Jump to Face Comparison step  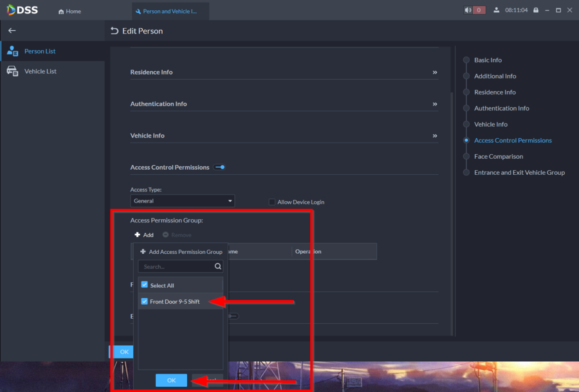498,156
